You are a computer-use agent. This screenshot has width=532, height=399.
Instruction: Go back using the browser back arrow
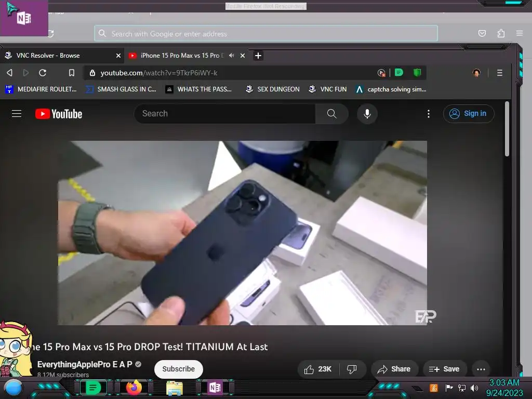coord(9,73)
